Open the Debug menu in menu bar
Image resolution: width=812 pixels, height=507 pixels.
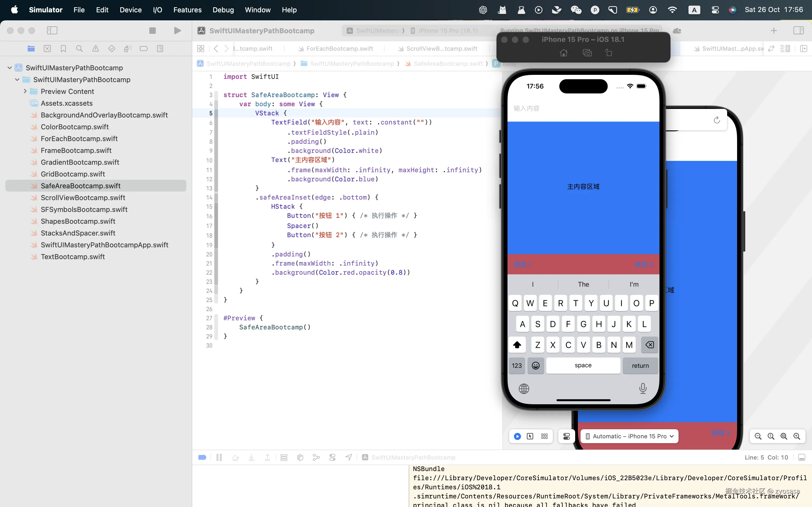[223, 10]
